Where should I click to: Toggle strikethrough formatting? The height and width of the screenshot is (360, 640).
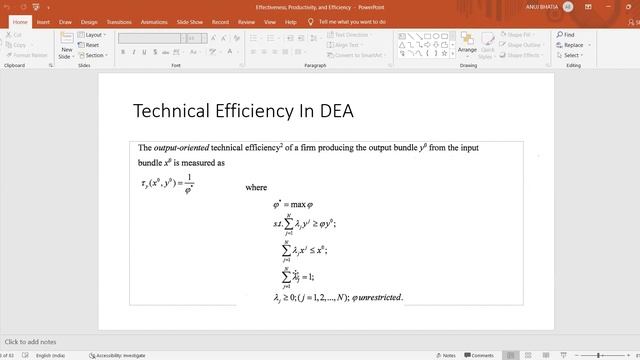point(165,52)
